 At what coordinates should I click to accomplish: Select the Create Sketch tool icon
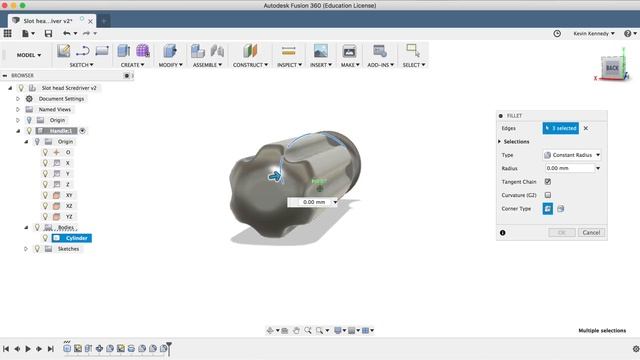64,51
